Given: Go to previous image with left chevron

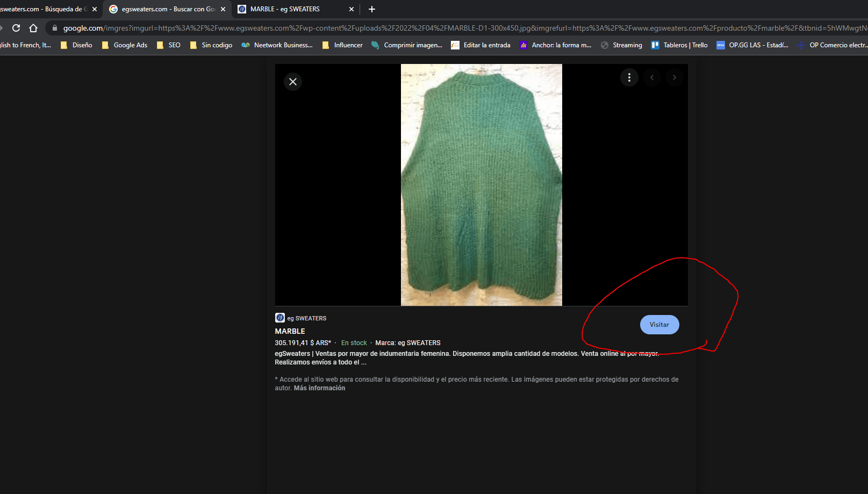Looking at the screenshot, I should (652, 77).
